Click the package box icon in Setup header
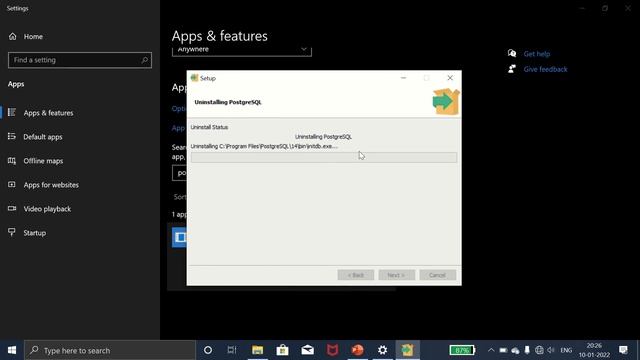 (x=446, y=101)
